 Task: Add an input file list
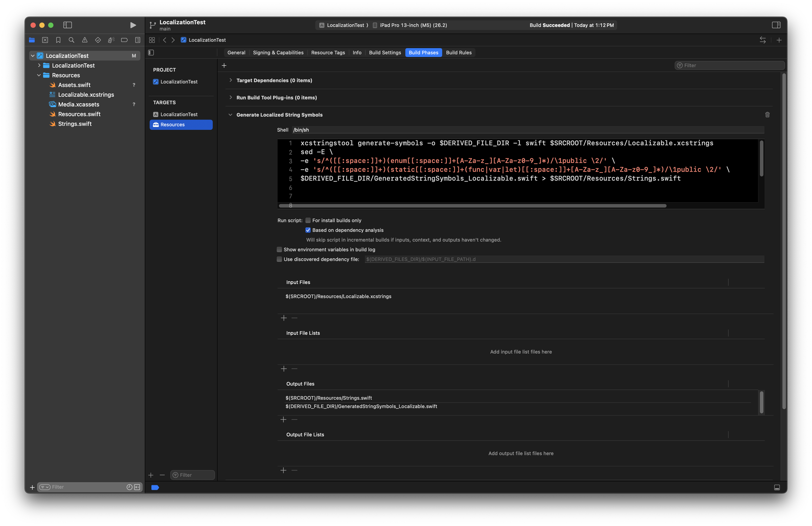(284, 369)
